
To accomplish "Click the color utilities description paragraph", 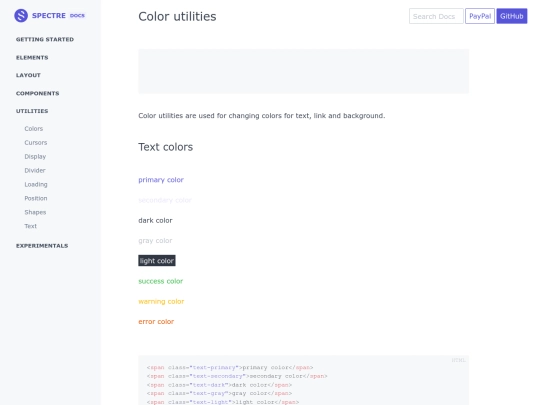I will 262,116.
